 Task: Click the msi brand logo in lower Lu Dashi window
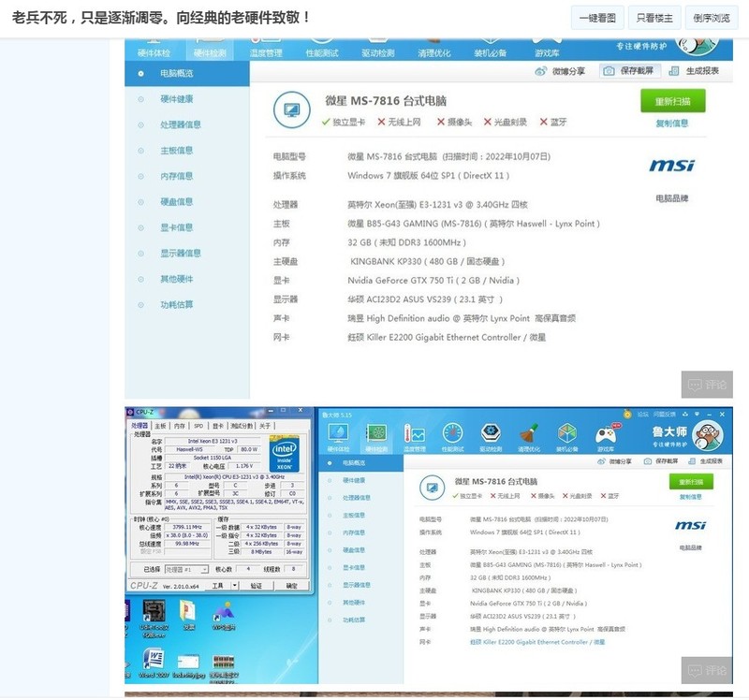(690, 525)
